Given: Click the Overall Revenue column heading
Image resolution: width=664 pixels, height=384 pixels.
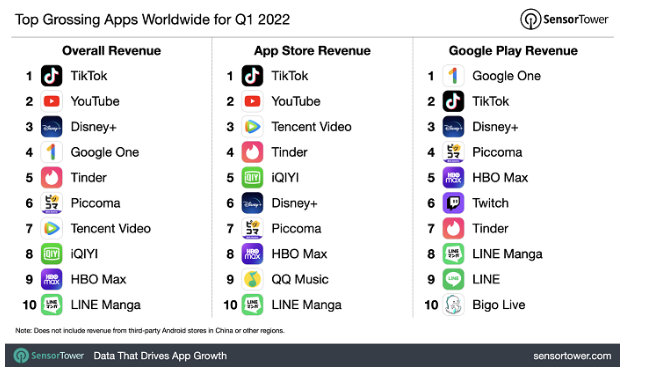Looking at the screenshot, I should [111, 51].
